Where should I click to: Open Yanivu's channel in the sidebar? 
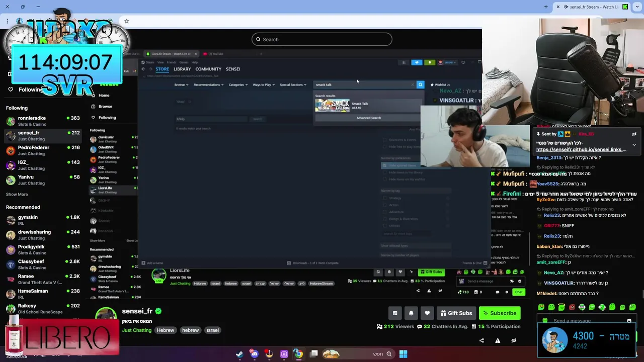(x=43, y=180)
